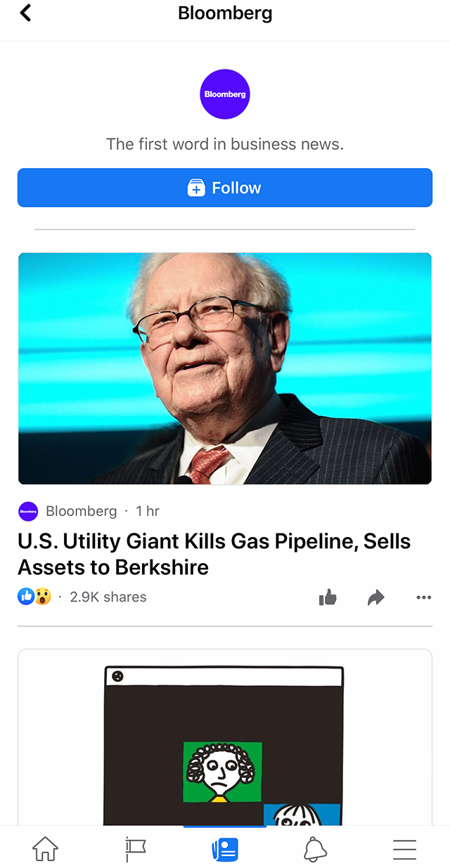
Task: Tap the Bloomberg header title
Action: click(225, 13)
